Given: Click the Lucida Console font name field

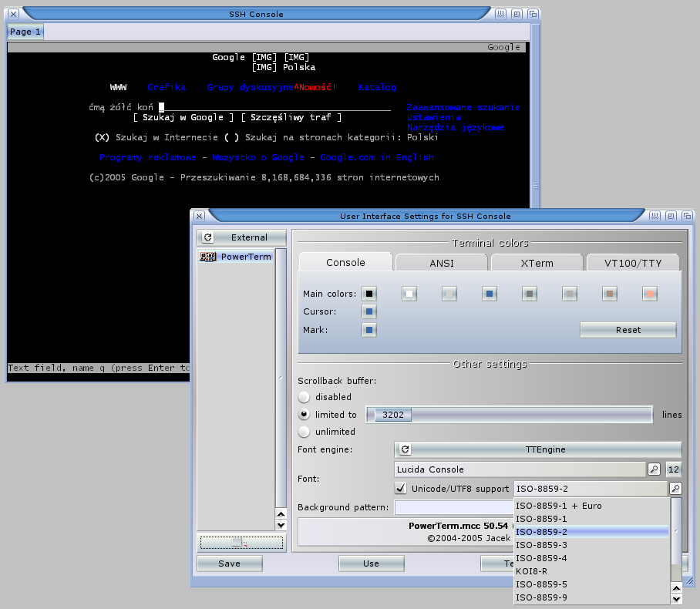Looking at the screenshot, I should point(518,469).
